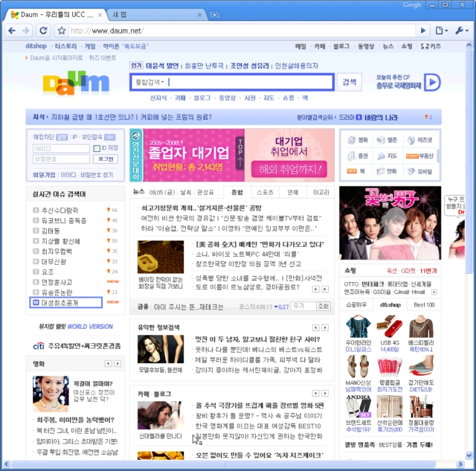Select the 아고라 news tab

[321, 192]
